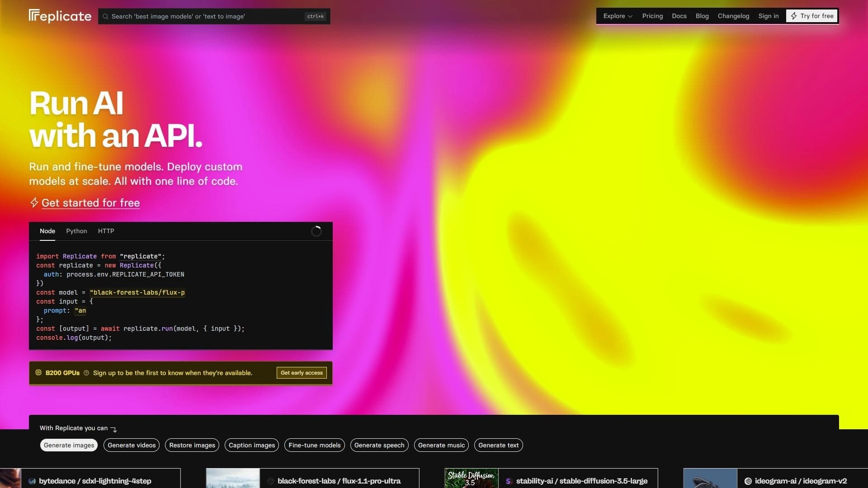The height and width of the screenshot is (488, 868).
Task: Click the magnifying glass search icon
Action: coord(105,16)
